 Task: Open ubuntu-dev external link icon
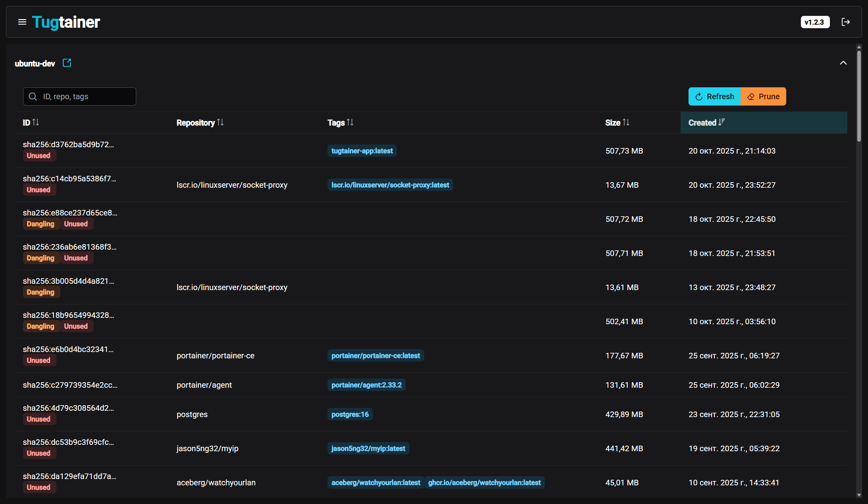pyautogui.click(x=67, y=63)
